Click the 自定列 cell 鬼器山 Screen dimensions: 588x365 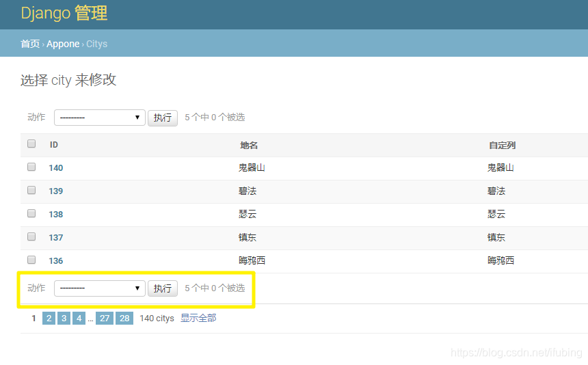(500, 167)
